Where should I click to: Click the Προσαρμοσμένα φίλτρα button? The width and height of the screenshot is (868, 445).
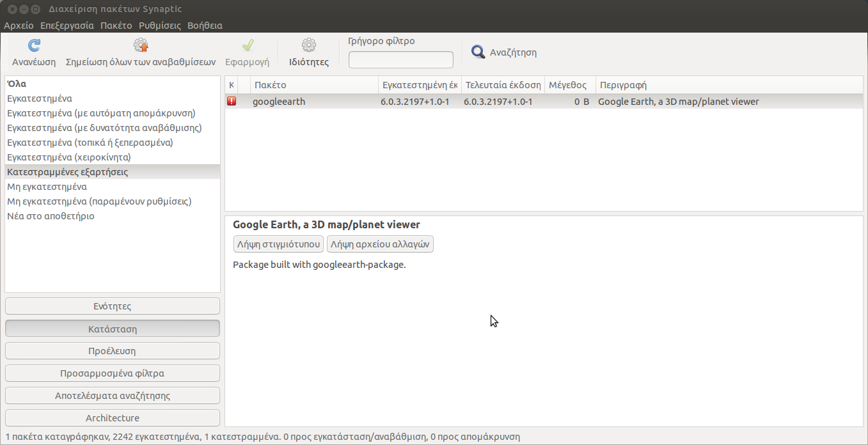coord(113,373)
